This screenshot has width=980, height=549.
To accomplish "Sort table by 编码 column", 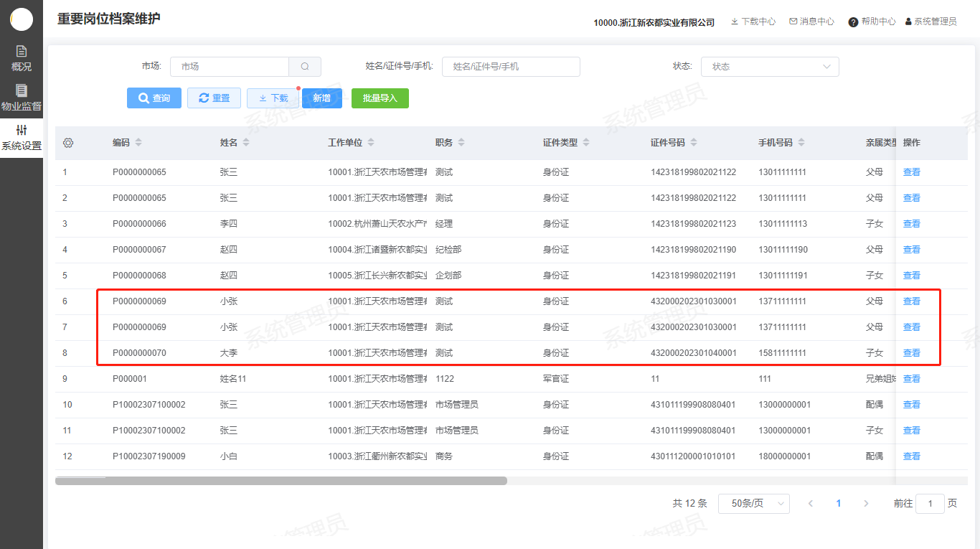I will [x=138, y=143].
